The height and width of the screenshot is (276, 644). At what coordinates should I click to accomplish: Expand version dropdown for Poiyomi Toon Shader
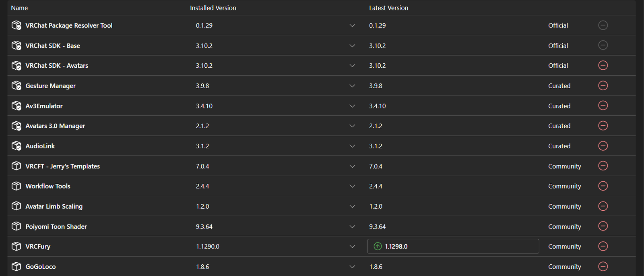(x=352, y=226)
